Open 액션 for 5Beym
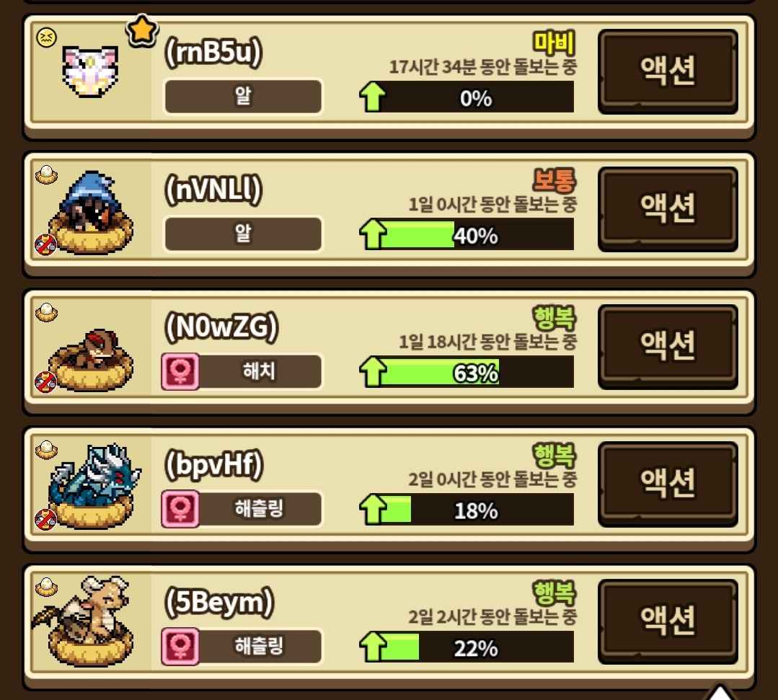778x700 pixels. [668, 621]
